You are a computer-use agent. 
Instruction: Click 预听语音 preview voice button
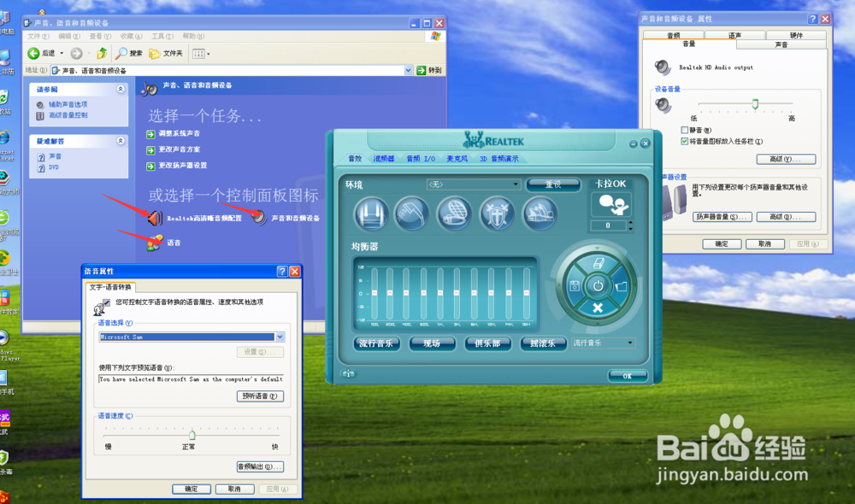tap(260, 396)
